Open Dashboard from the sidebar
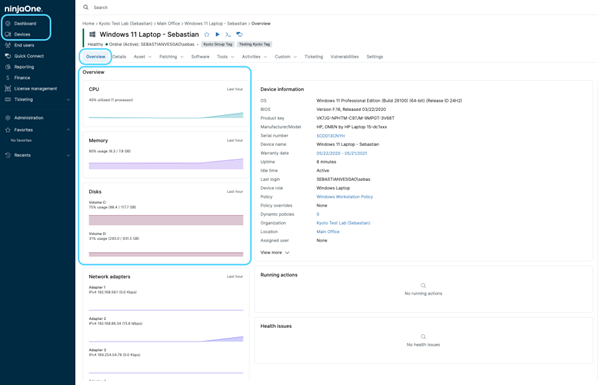Image resolution: width=598 pixels, height=385 pixels. (x=25, y=23)
